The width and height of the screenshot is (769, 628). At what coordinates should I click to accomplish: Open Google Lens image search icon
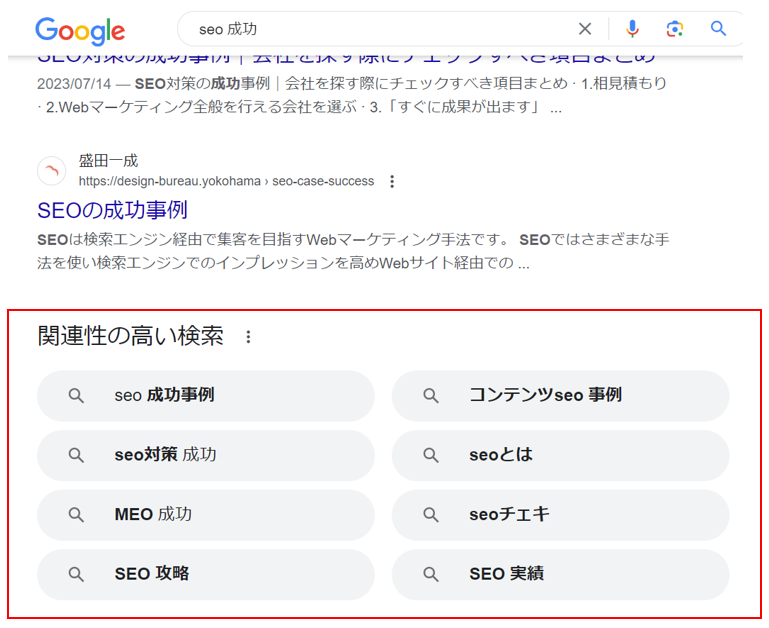pos(675,29)
